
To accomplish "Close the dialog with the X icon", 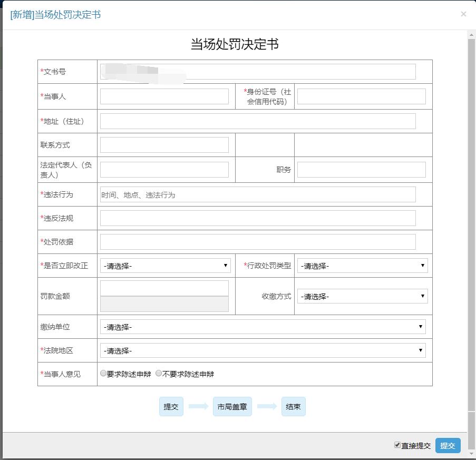I will click(463, 14).
